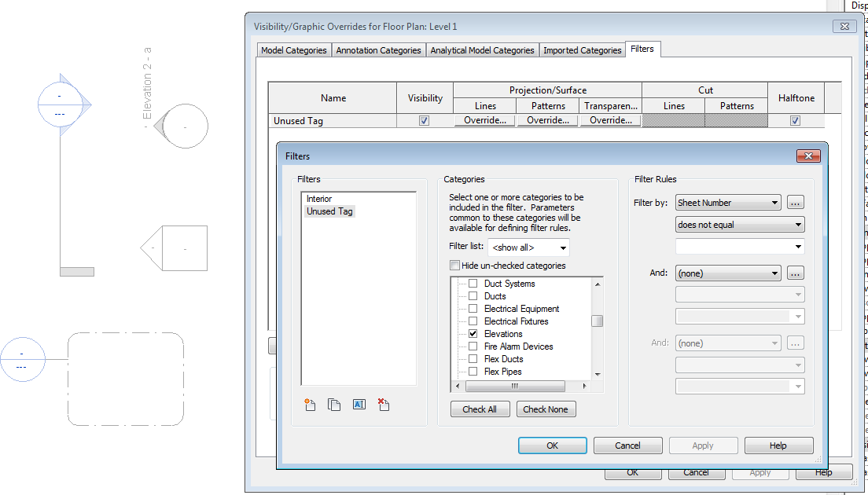The height and width of the screenshot is (495, 868).
Task: Select the Unused Tag row name cell
Action: point(333,120)
